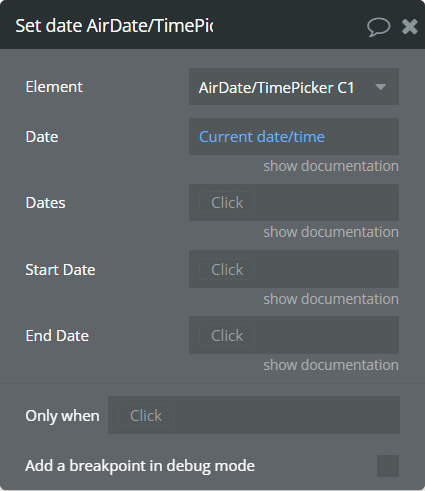Viewport: 425px width, 491px height.
Task: Select the Start Date label
Action: 60,270
